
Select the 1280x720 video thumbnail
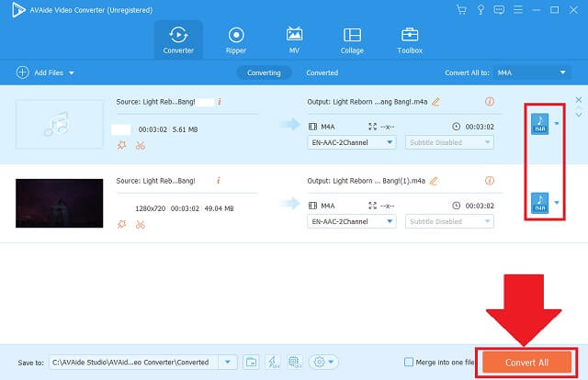click(59, 203)
